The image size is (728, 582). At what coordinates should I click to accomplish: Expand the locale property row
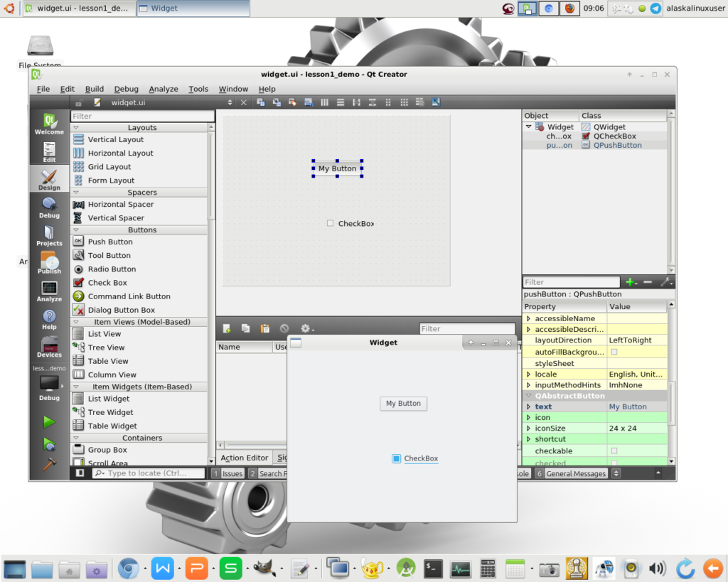tap(528, 374)
